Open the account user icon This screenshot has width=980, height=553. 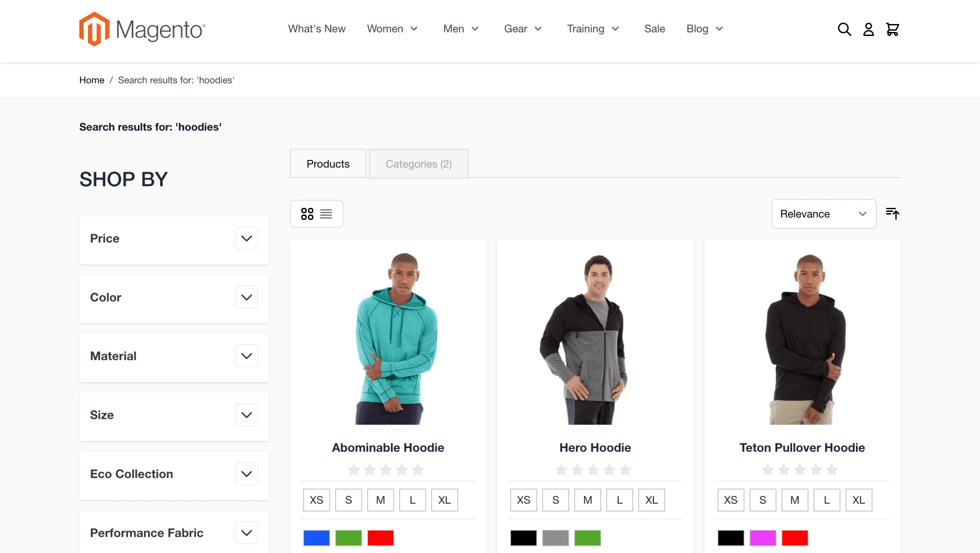[x=868, y=29]
